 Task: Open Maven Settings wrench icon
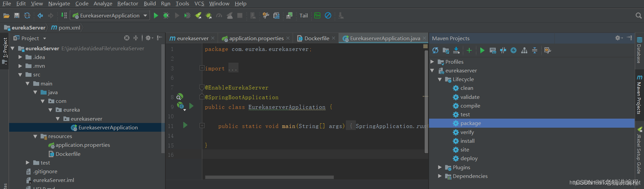click(547, 50)
